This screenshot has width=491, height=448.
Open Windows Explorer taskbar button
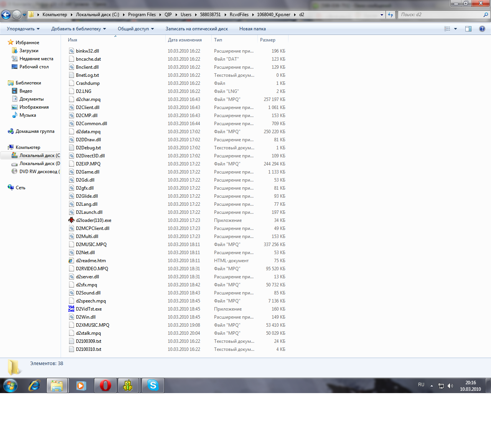tap(57, 385)
